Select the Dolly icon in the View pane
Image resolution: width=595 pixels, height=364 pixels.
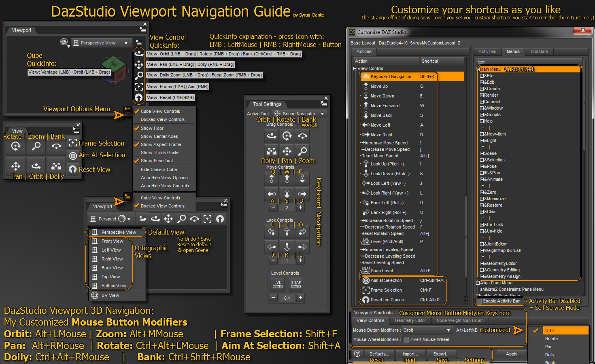point(56,166)
